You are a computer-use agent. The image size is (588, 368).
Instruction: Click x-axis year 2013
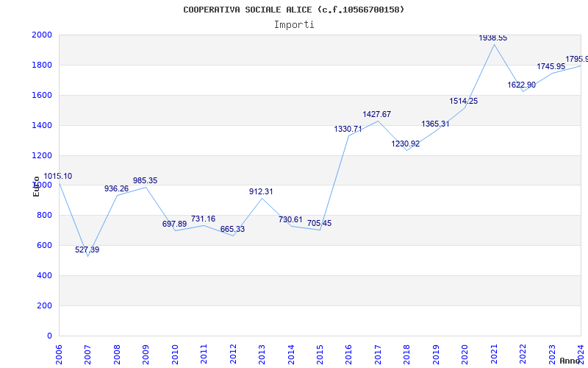point(262,355)
